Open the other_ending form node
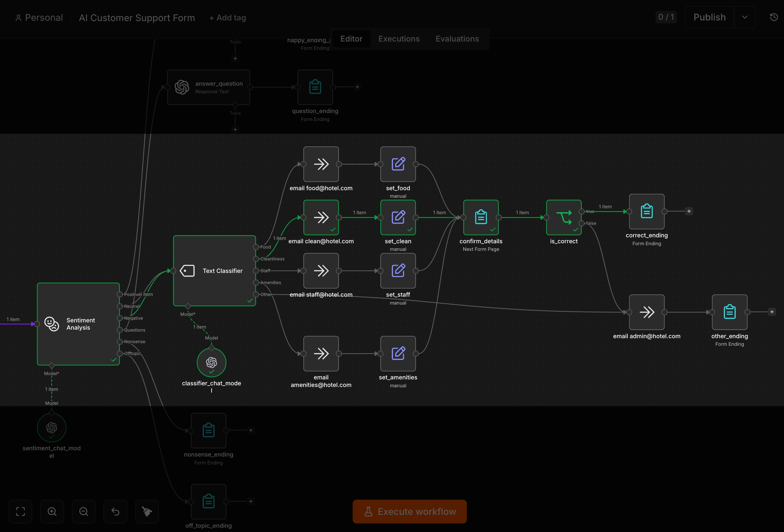This screenshot has width=784, height=532. point(730,312)
